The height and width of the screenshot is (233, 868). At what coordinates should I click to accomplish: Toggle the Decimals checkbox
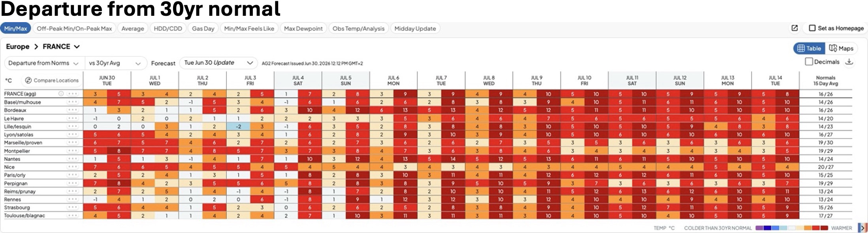tap(809, 62)
